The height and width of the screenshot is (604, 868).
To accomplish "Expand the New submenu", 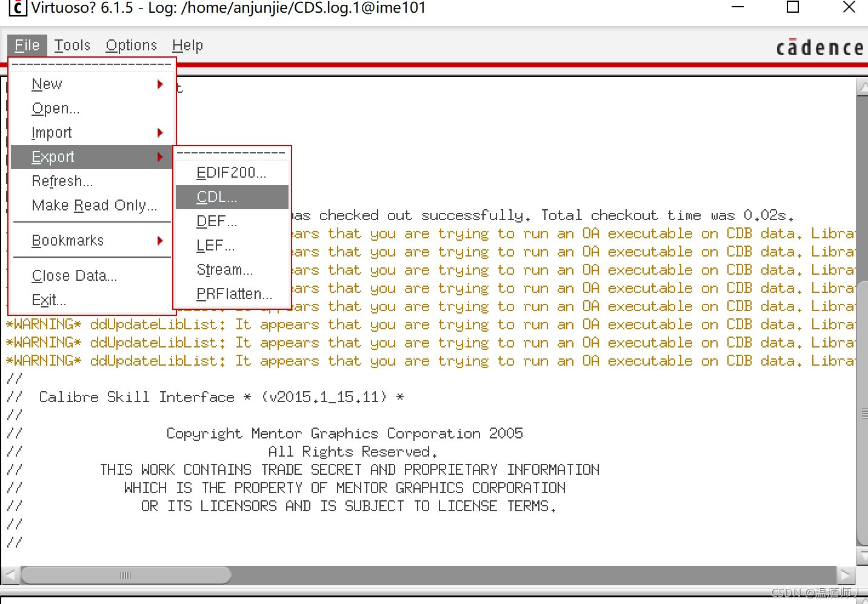I will point(46,84).
